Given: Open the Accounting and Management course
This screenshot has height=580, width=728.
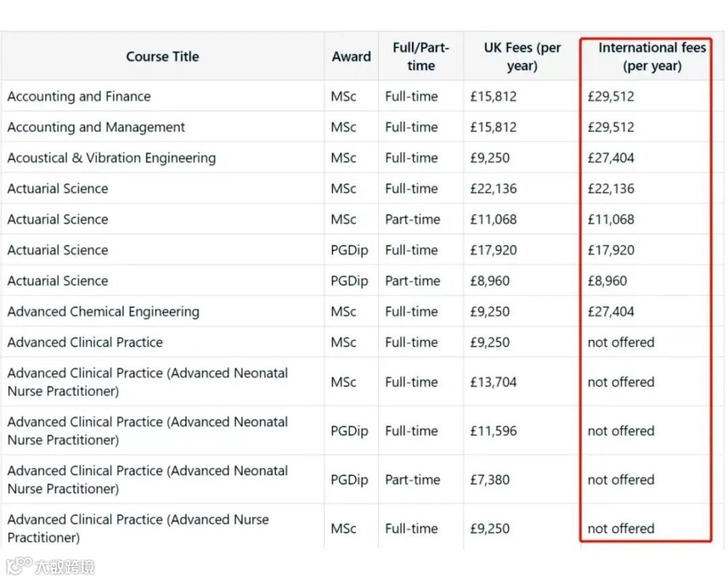Looking at the screenshot, I should (96, 127).
